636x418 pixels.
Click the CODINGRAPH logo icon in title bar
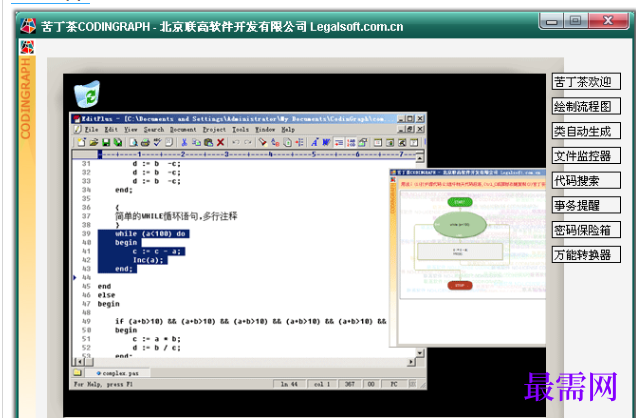(28, 26)
